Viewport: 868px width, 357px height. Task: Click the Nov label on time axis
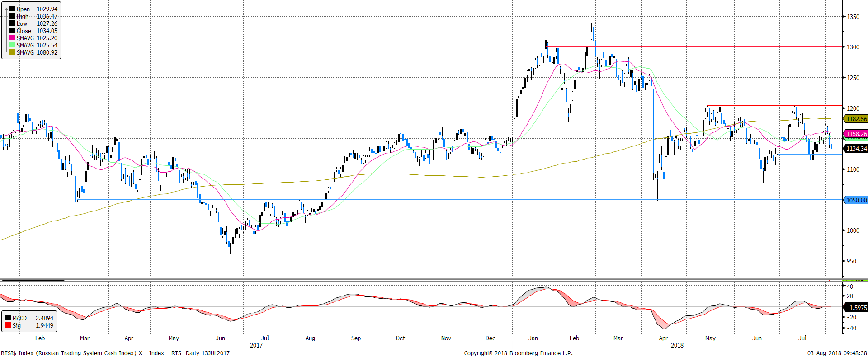pos(446,338)
